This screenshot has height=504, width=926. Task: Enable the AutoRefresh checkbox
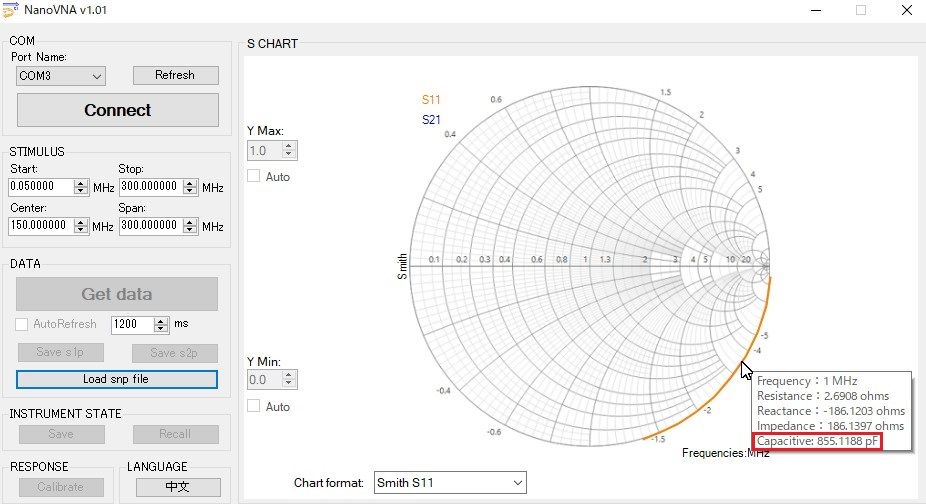pyautogui.click(x=22, y=324)
